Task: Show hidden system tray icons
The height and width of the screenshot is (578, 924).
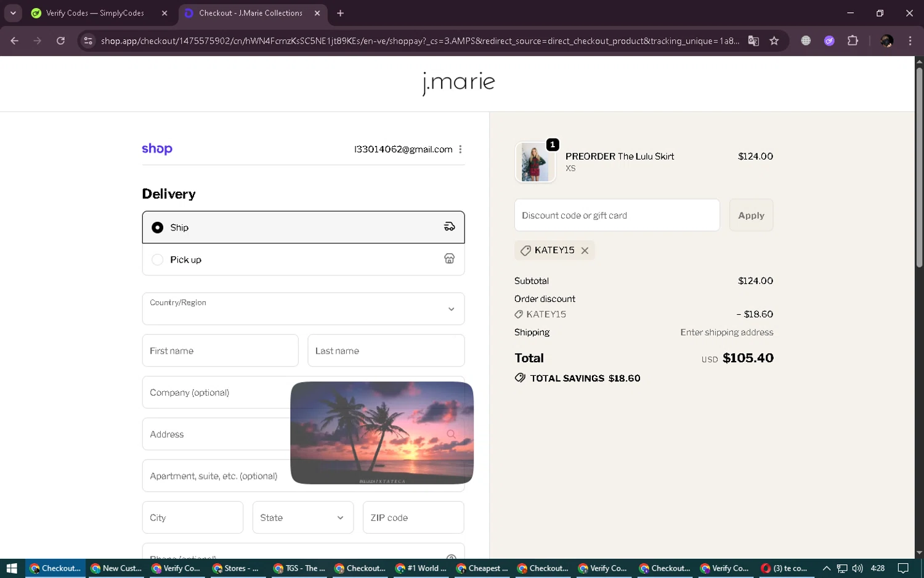Action: click(827, 568)
